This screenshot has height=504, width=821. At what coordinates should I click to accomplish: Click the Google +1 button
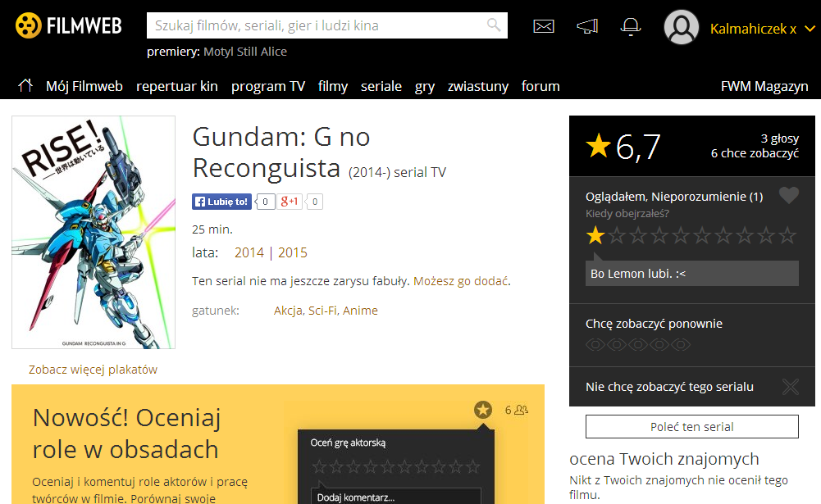[x=290, y=202]
